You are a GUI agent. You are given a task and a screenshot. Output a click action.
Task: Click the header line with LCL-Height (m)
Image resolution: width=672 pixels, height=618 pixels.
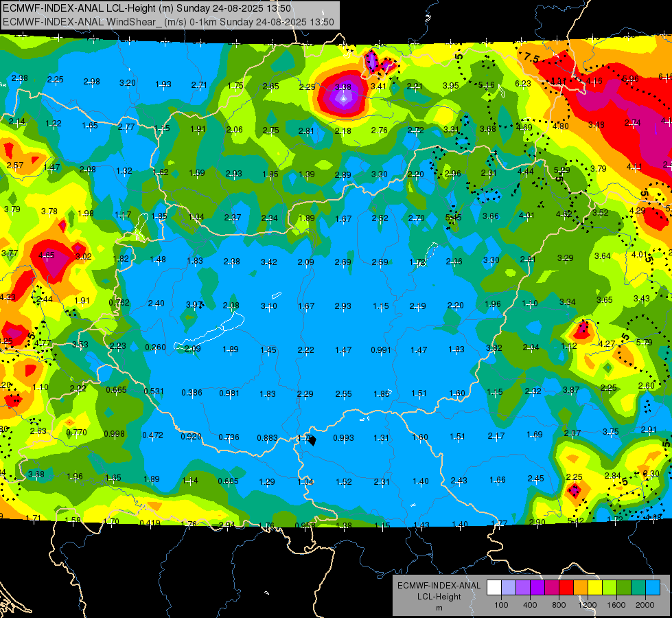point(147,8)
